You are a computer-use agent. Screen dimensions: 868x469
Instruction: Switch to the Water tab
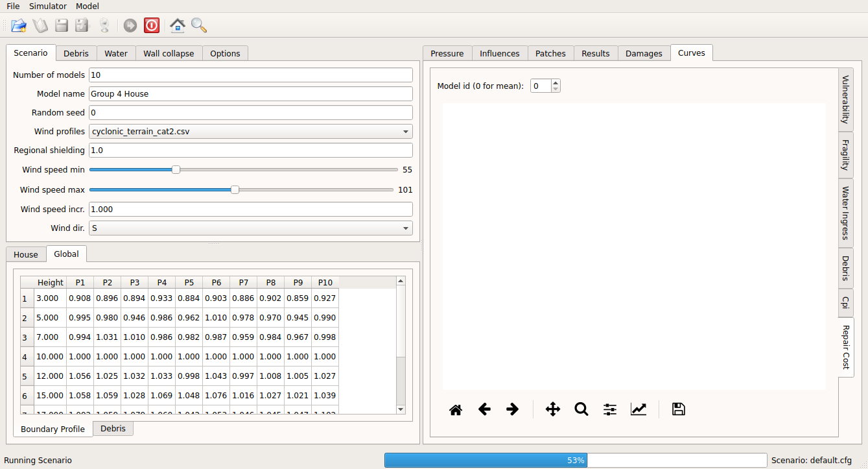[x=116, y=53]
